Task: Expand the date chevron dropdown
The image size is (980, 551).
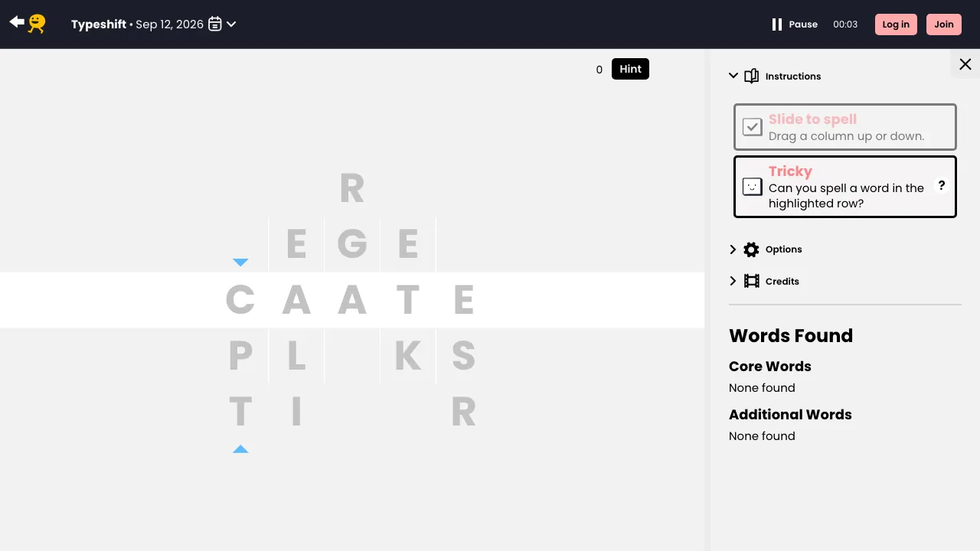Action: coord(231,24)
